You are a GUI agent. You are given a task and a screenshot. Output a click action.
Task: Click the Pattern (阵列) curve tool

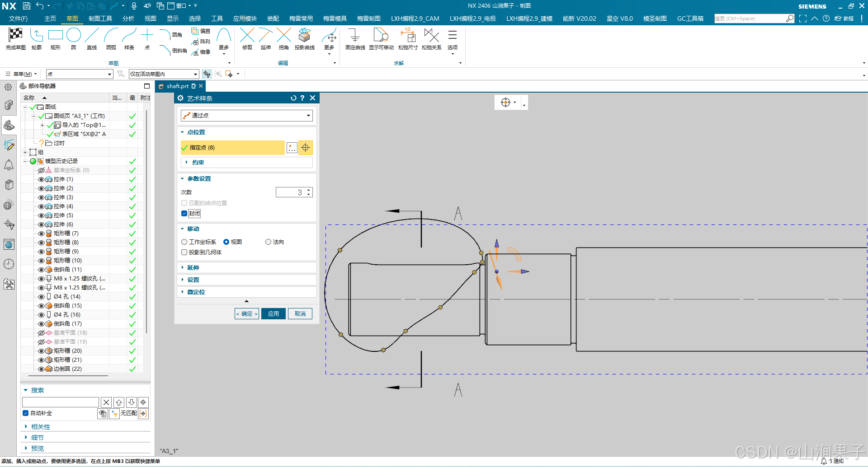click(201, 42)
